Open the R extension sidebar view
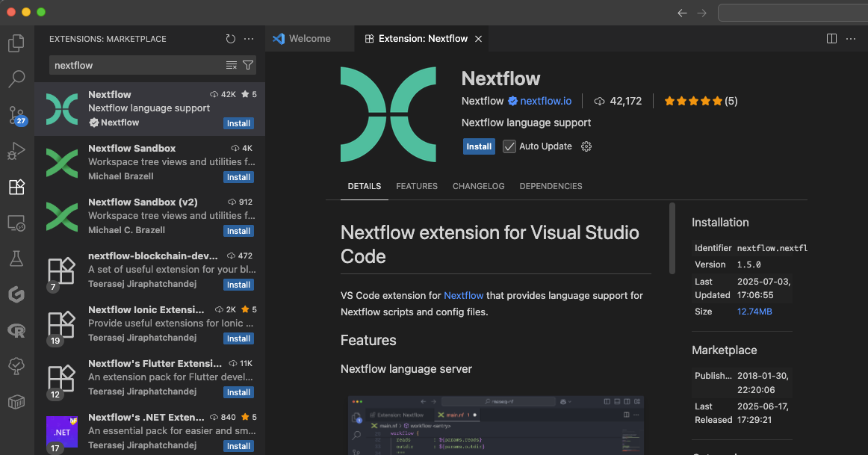Screen dimensions: 868x455 [16, 329]
